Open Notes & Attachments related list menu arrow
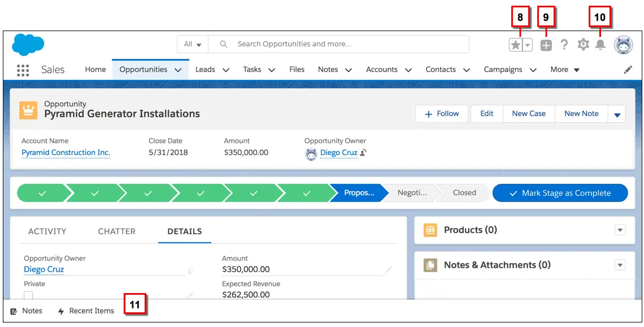 (620, 265)
